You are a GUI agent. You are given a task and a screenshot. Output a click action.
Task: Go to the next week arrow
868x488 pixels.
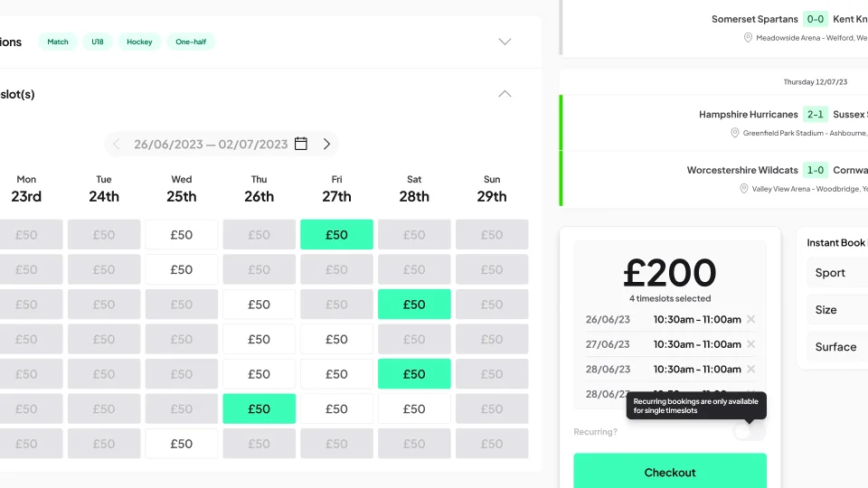click(x=326, y=144)
